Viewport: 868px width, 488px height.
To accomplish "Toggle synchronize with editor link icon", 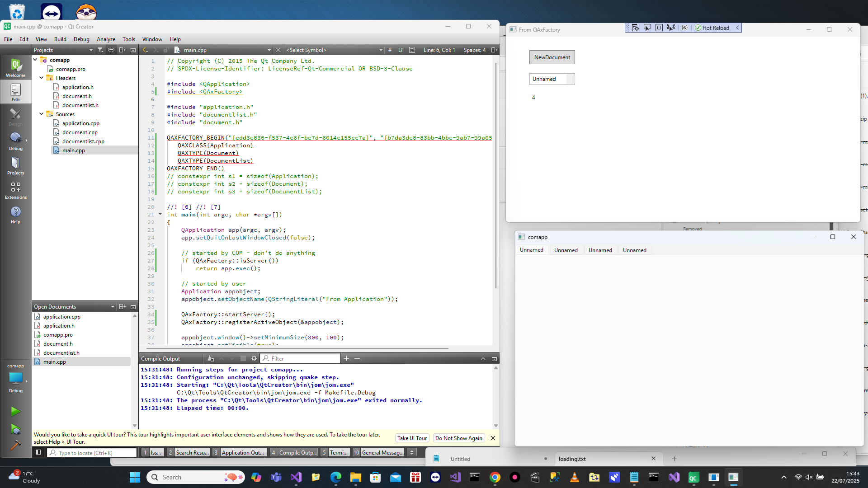I will pyautogui.click(x=111, y=50).
